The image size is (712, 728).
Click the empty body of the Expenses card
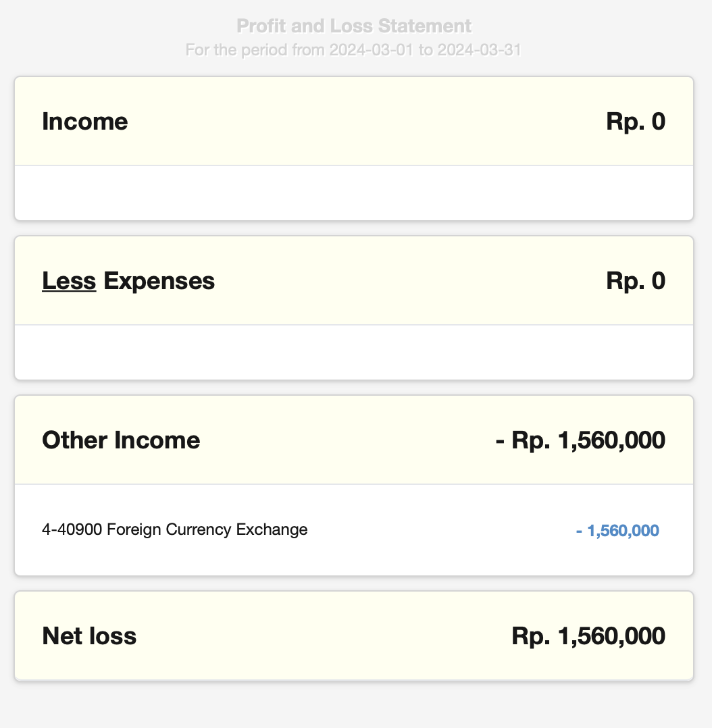(354, 352)
